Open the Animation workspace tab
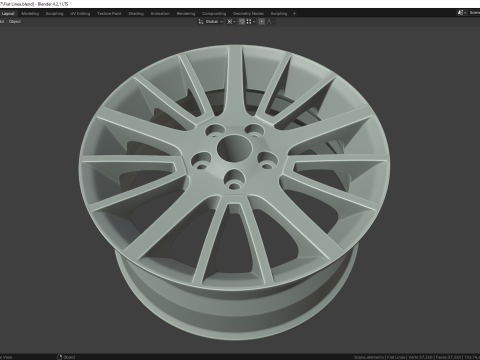This screenshot has height=360, width=480. point(160,14)
